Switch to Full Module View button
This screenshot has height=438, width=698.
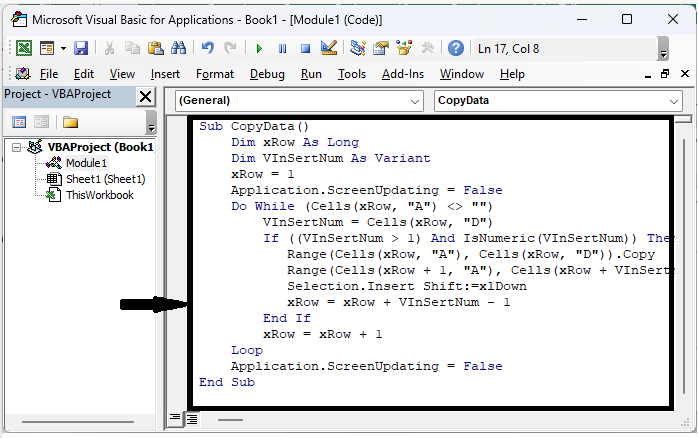(192, 419)
